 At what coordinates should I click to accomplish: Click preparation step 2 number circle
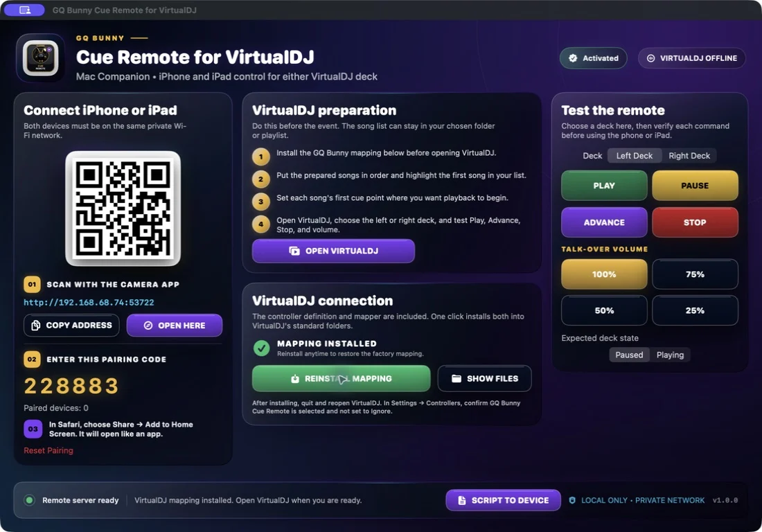click(261, 179)
